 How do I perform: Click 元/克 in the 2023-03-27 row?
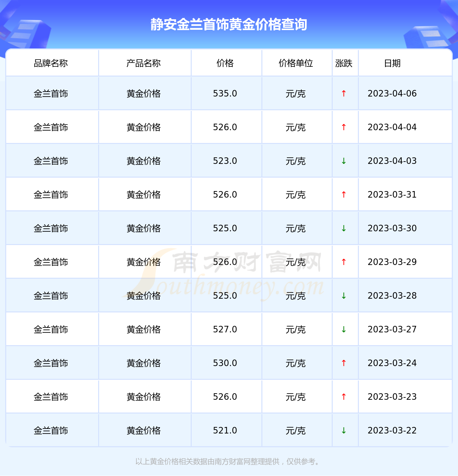pos(296,329)
